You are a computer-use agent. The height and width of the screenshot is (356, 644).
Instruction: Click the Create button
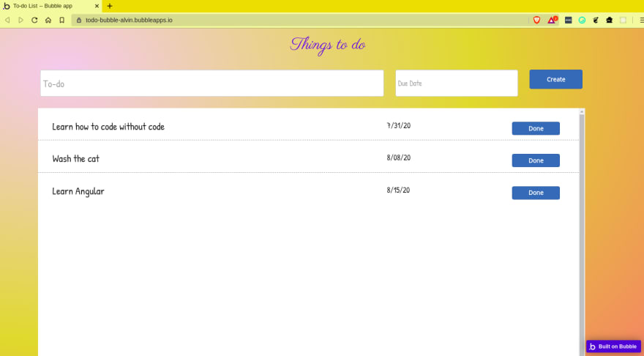pyautogui.click(x=555, y=79)
